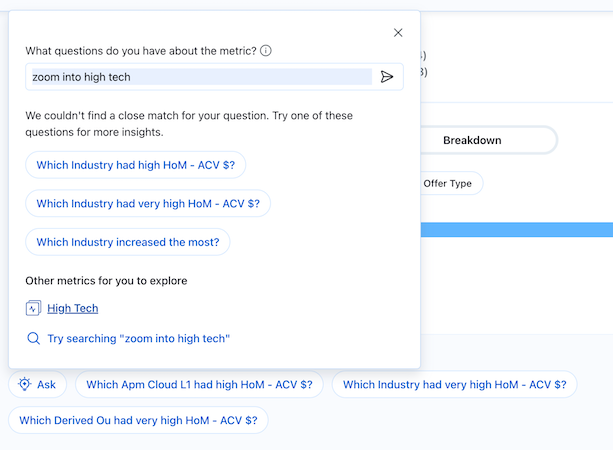This screenshot has width=613, height=450.
Task: Click the lightbulb icon on the Ask button
Action: tap(25, 384)
